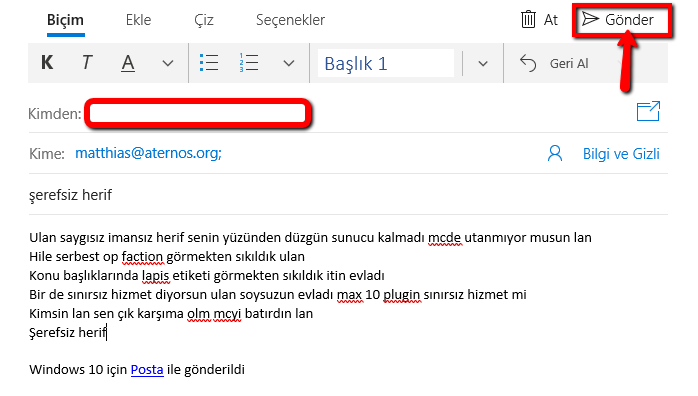
Task: Toggle italic with the T button
Action: (87, 63)
